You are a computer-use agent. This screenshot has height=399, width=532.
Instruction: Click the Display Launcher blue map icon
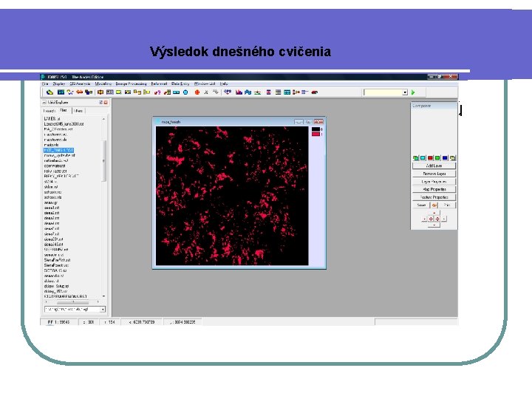tap(61, 92)
